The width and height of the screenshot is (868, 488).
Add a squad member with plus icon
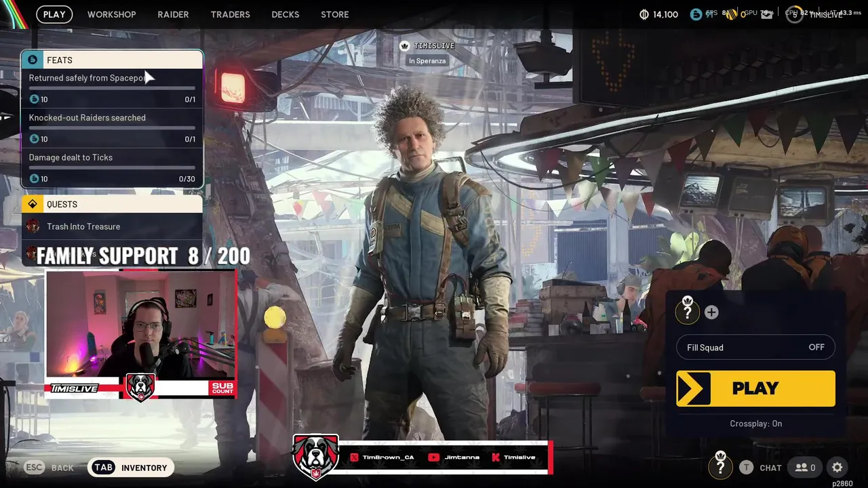tap(711, 312)
